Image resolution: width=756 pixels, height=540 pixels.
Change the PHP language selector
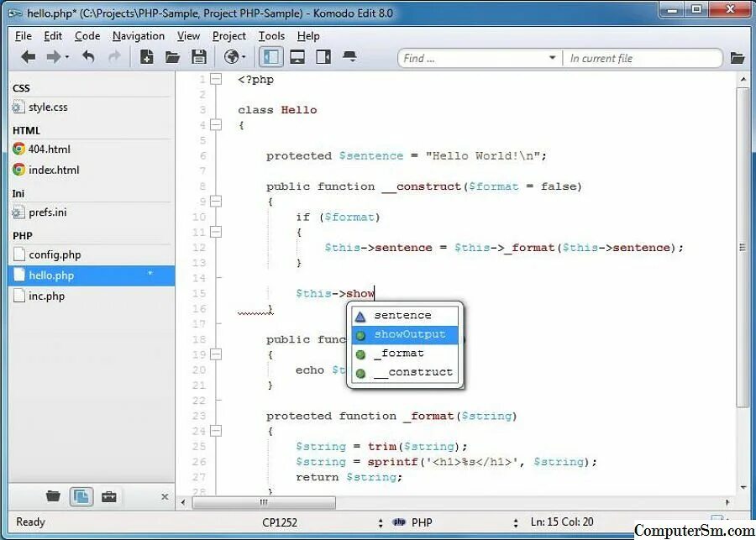point(455,522)
